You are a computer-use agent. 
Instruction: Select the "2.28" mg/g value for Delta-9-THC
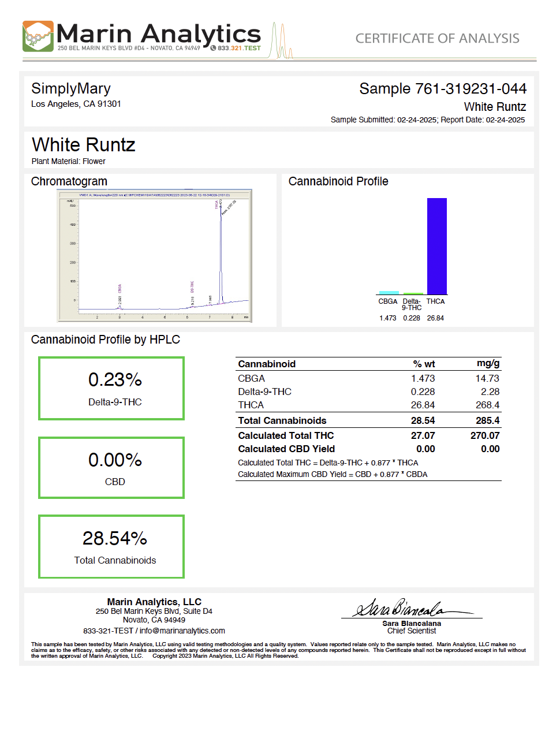(490, 392)
